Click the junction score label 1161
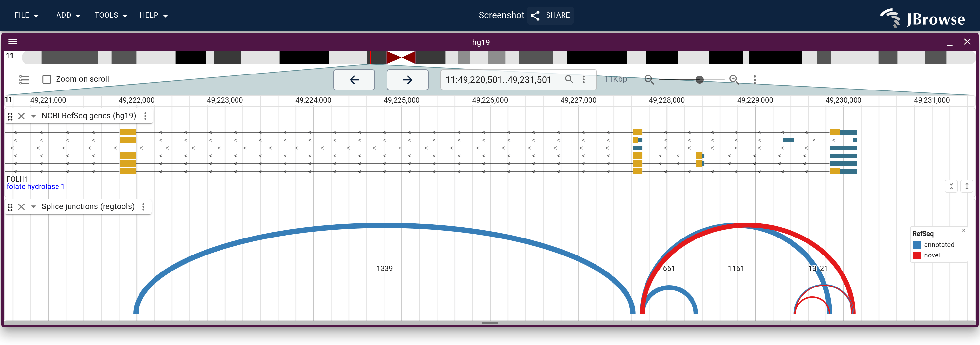This screenshot has width=980, height=345. pos(736,269)
